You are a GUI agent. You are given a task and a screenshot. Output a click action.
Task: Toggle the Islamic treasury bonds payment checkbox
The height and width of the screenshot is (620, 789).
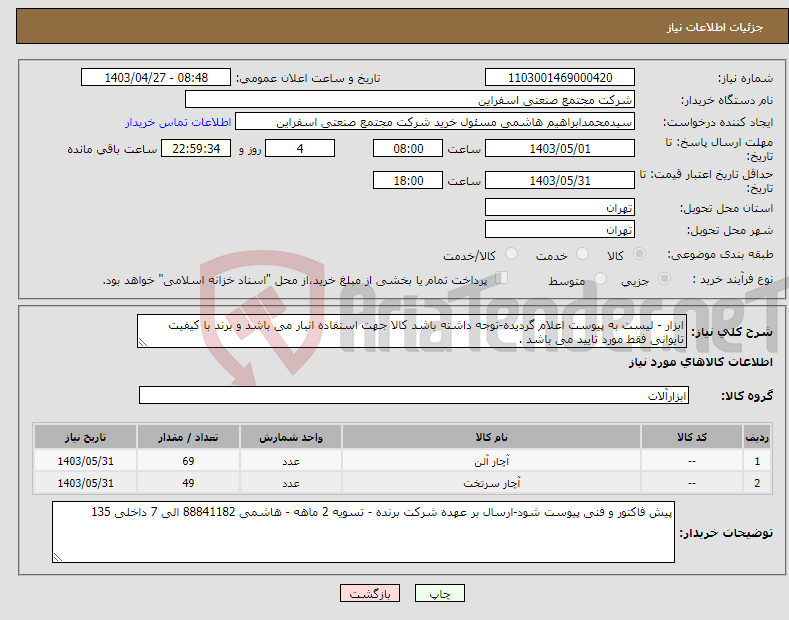[502, 278]
